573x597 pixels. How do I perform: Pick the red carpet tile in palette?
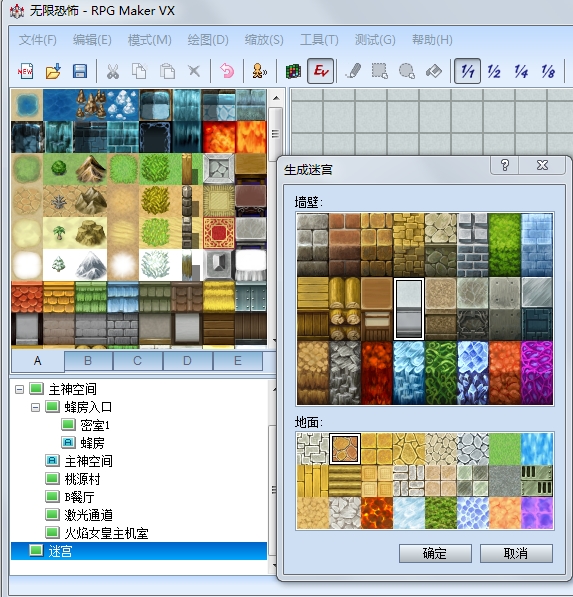click(219, 233)
